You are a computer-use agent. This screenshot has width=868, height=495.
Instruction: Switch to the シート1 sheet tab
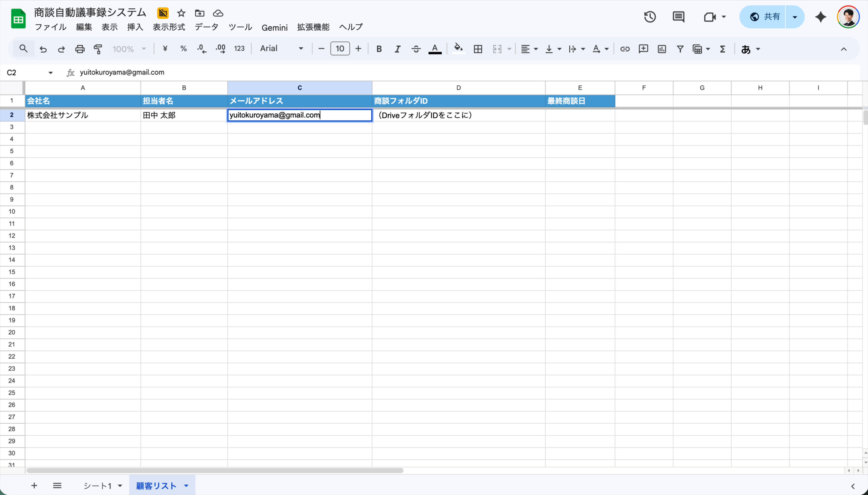tap(98, 486)
